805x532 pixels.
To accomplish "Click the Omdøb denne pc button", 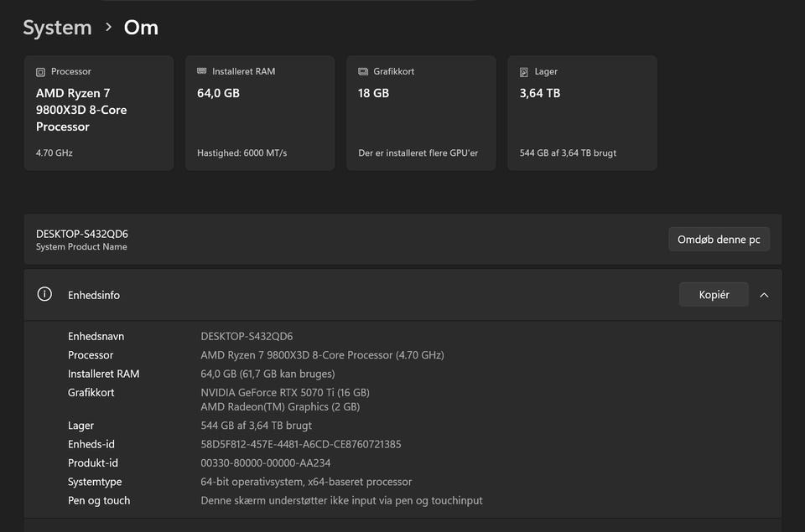I will [719, 239].
